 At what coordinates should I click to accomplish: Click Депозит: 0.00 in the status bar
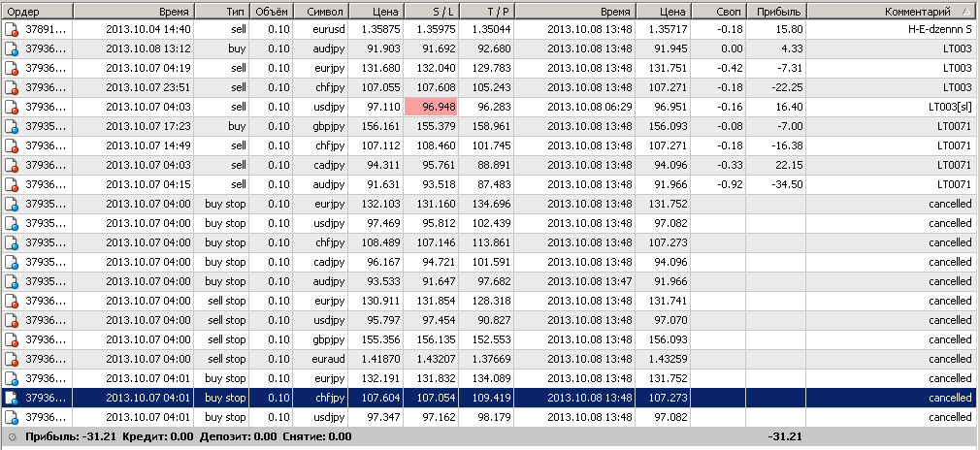pyautogui.click(x=238, y=436)
